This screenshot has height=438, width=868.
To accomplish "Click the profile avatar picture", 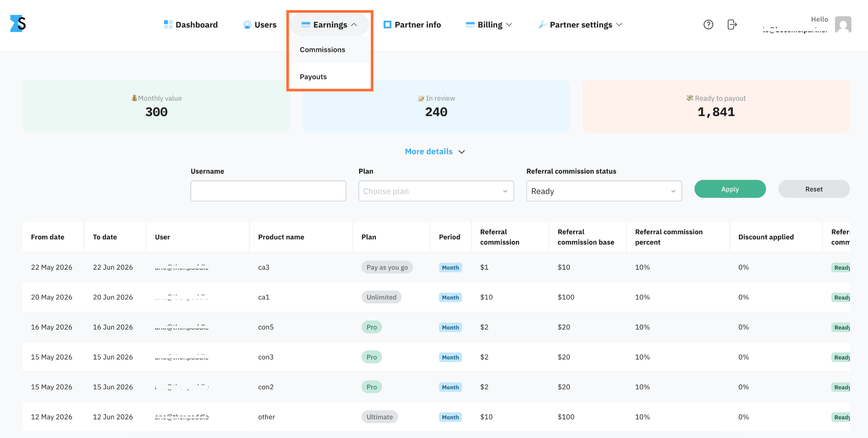I will [x=843, y=25].
